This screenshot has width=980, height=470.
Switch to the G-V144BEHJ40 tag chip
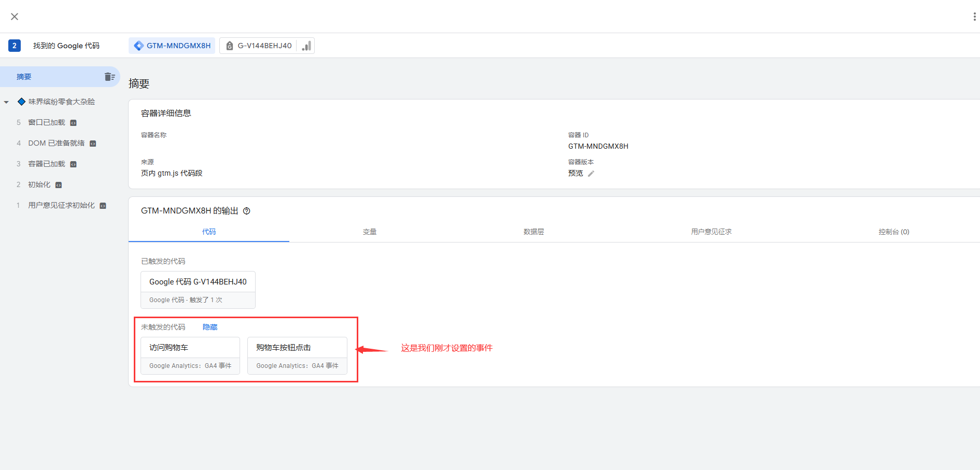(258, 46)
